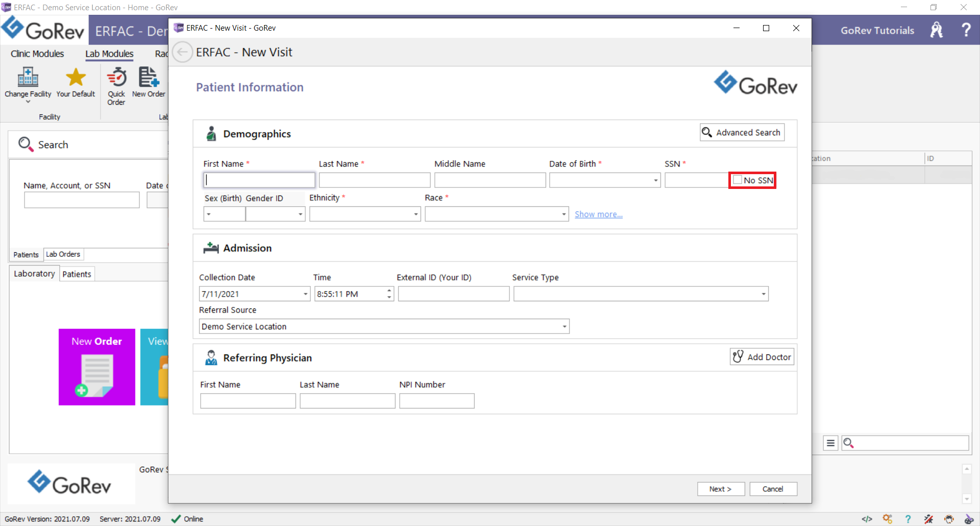
Task: Open Referral Source dropdown
Action: pos(564,326)
